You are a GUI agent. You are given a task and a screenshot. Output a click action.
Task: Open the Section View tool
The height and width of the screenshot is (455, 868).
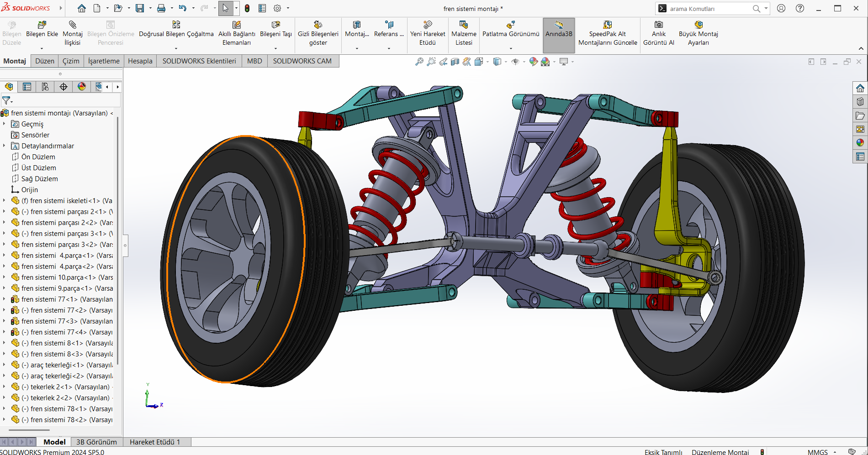455,62
